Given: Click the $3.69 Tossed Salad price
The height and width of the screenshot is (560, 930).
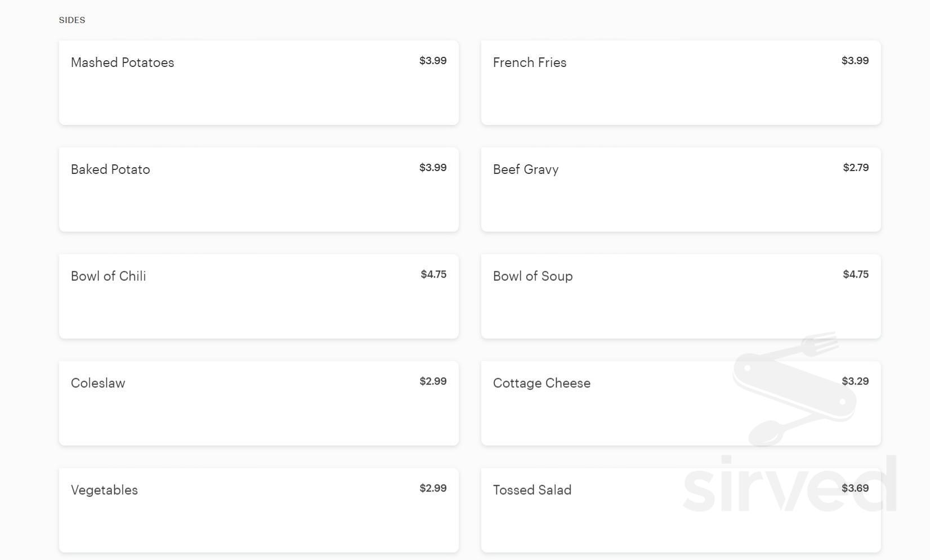Looking at the screenshot, I should 855,489.
